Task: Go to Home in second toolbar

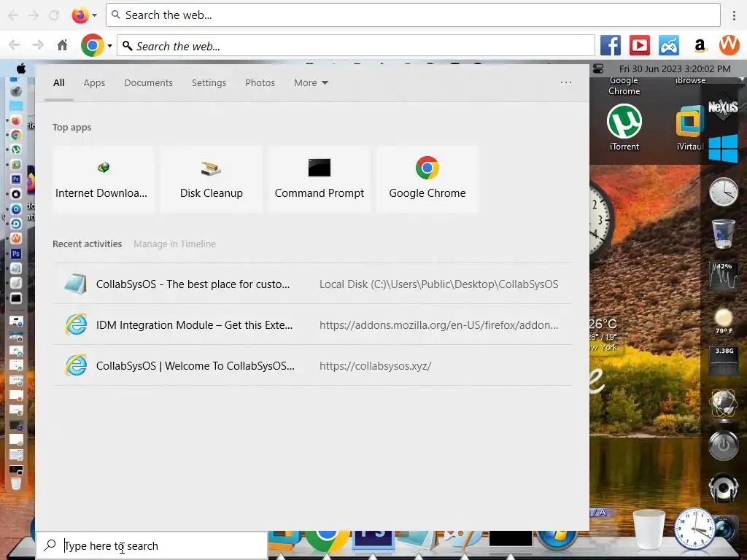Action: click(63, 45)
